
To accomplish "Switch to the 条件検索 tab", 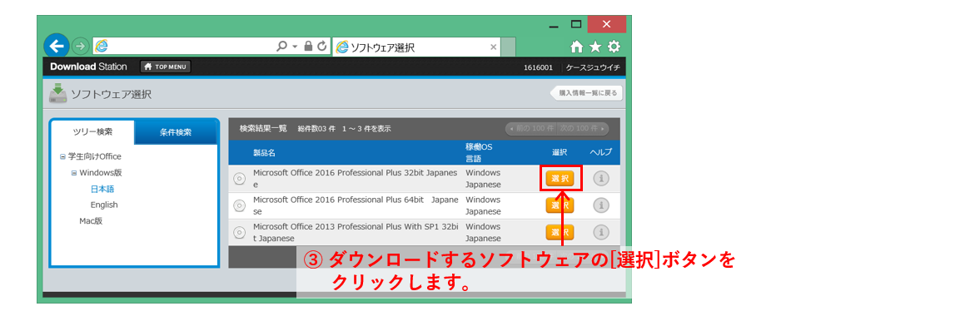I will 176,131.
